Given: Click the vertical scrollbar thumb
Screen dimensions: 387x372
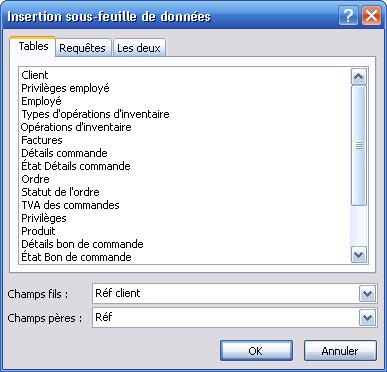Looking at the screenshot, I should 359,145.
